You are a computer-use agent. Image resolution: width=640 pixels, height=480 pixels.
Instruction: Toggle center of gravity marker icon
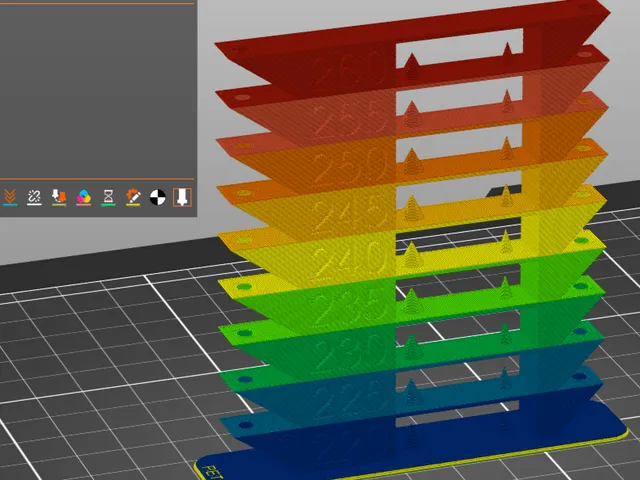click(158, 197)
